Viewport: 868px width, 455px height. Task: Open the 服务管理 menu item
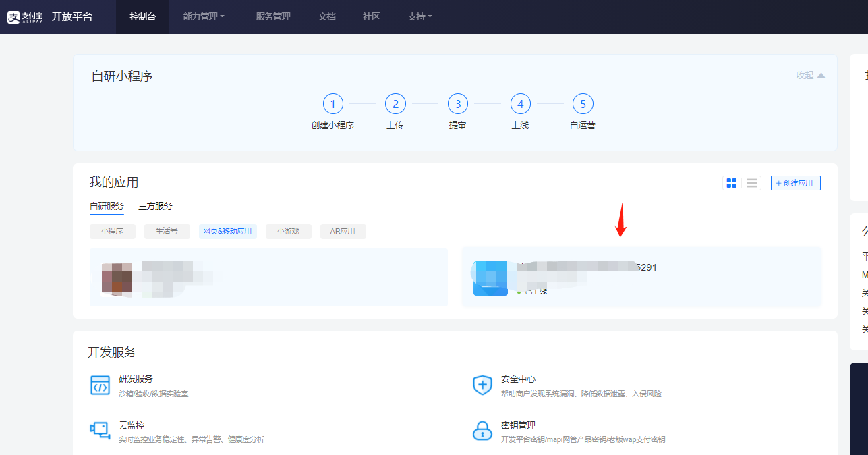[x=273, y=17]
